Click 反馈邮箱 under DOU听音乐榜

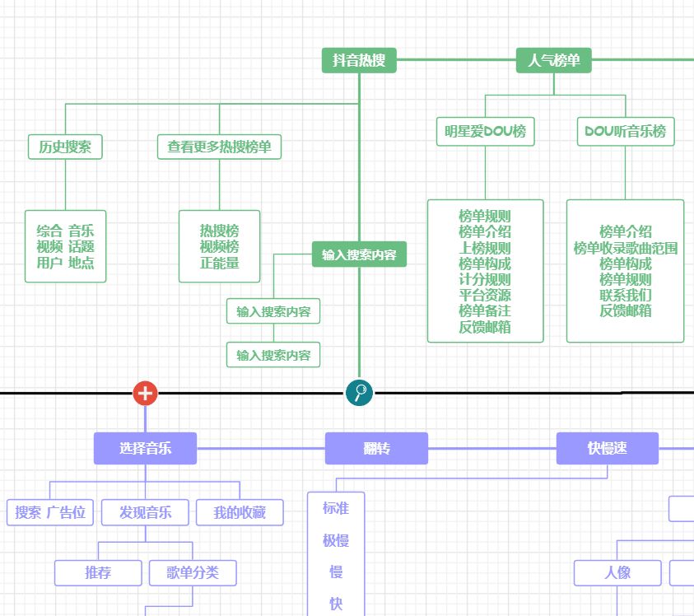click(626, 310)
